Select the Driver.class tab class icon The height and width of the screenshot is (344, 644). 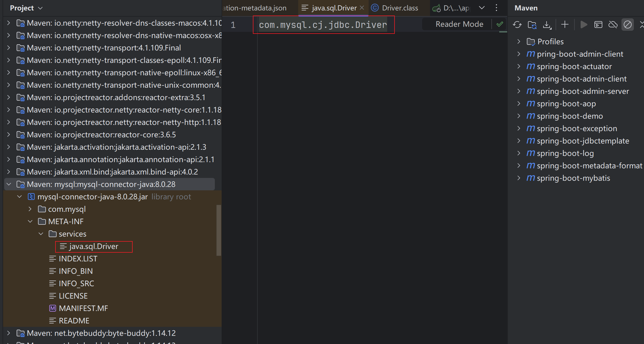(375, 8)
